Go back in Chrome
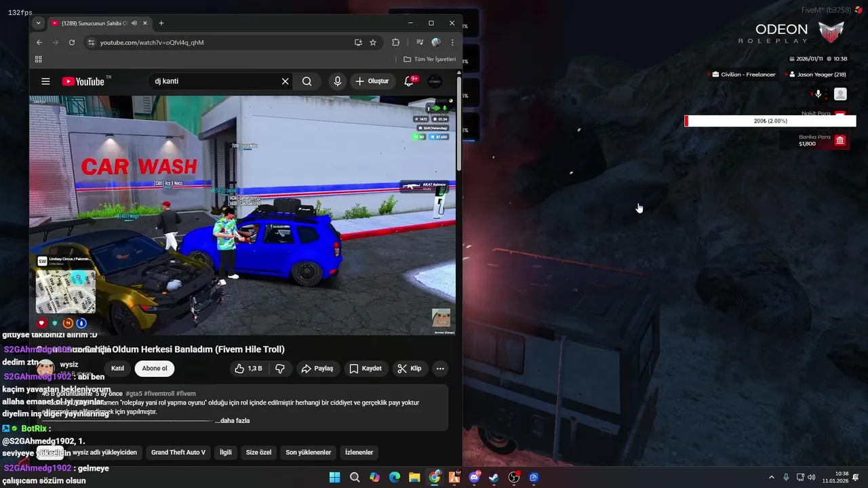Viewport: 868px width, 488px height. point(39,42)
